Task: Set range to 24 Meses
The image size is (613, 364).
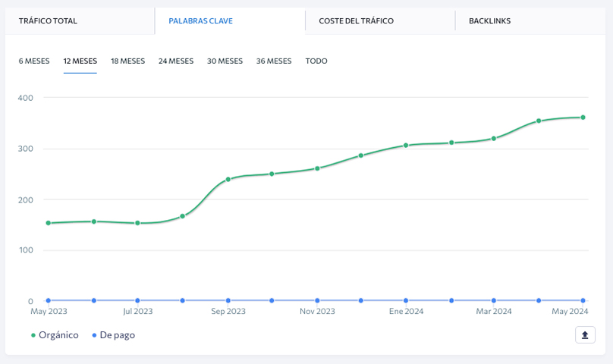Action: (x=176, y=61)
